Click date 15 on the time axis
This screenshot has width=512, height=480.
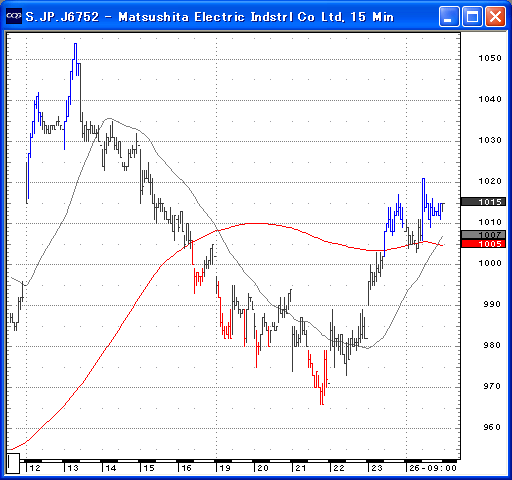(149, 468)
